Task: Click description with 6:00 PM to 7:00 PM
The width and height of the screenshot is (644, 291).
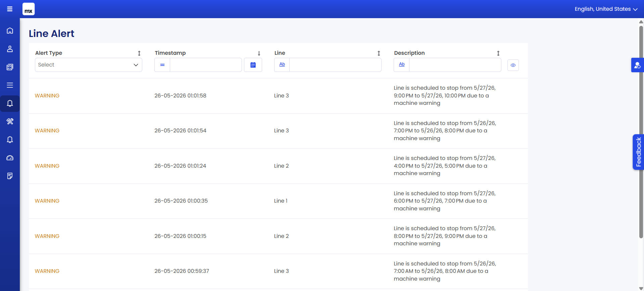Action: [x=444, y=201]
